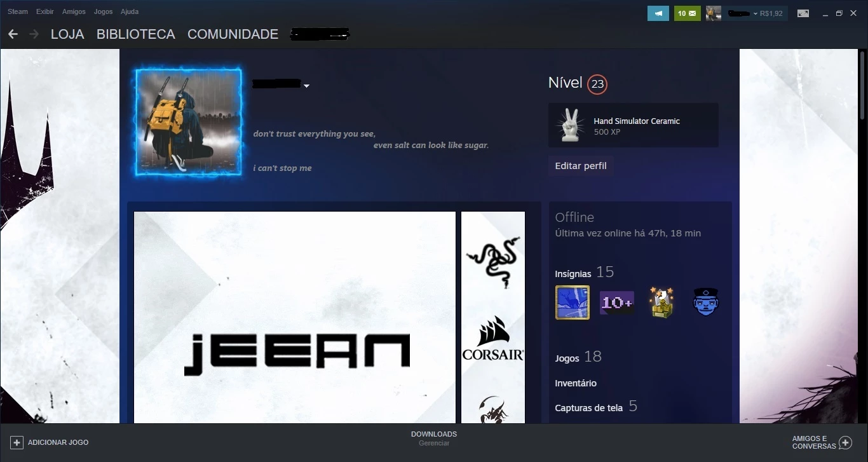The width and height of the screenshot is (868, 462).
Task: Go to the LOJA tab
Action: click(67, 34)
